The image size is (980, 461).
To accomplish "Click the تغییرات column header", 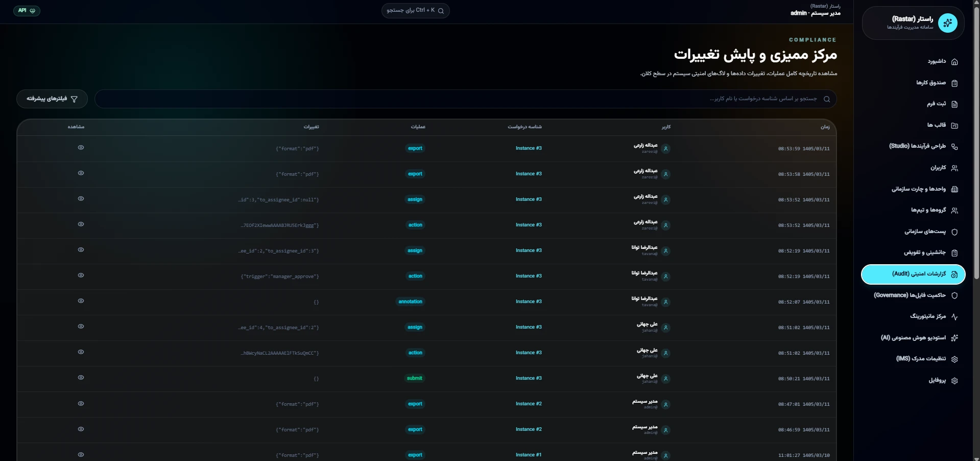I will coord(312,127).
